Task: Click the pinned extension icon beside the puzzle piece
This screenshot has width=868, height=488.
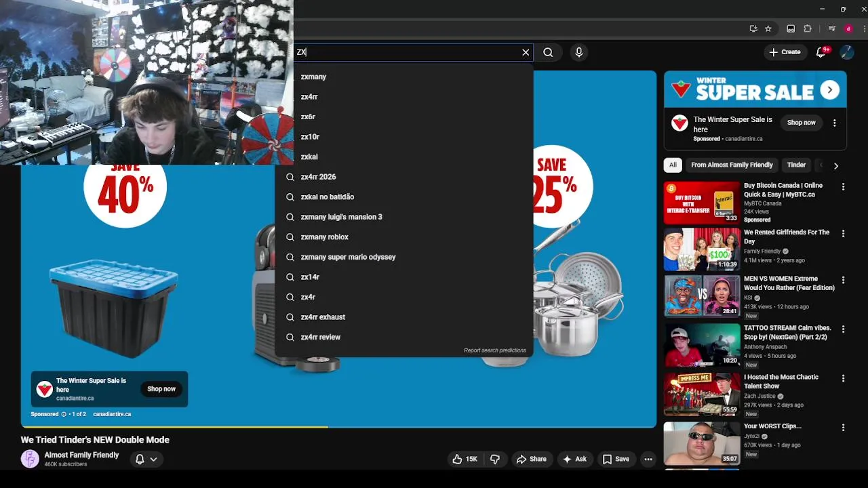Action: (x=791, y=28)
